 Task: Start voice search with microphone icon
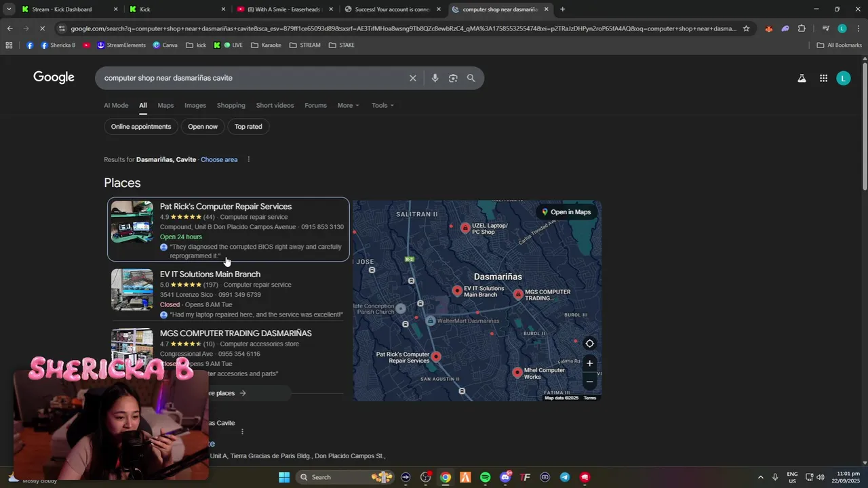pos(435,78)
